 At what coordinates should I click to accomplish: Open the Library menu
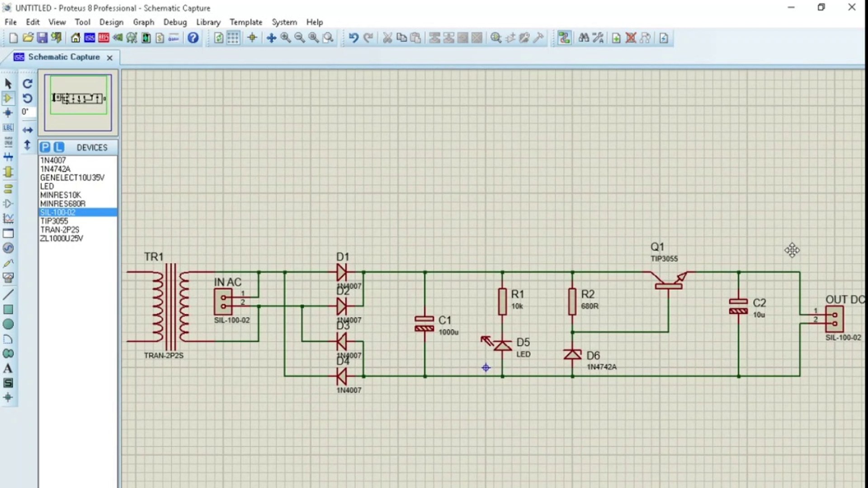tap(208, 22)
